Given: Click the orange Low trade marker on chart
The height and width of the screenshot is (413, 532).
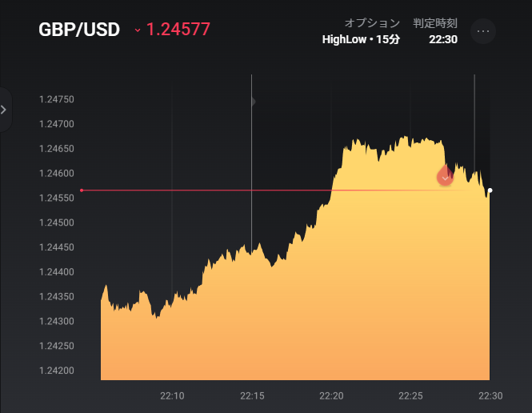Looking at the screenshot, I should point(445,176).
